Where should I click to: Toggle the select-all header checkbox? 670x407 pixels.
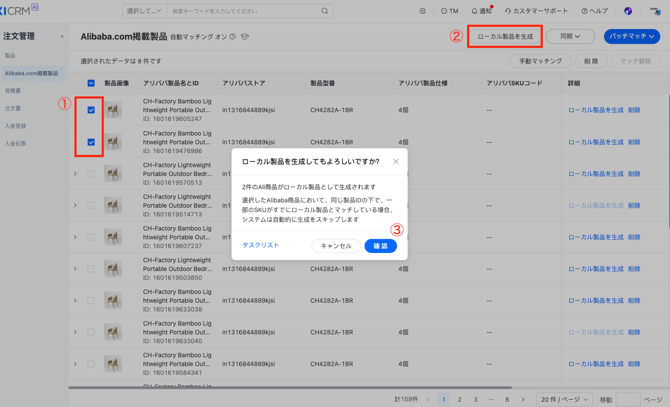(x=91, y=84)
